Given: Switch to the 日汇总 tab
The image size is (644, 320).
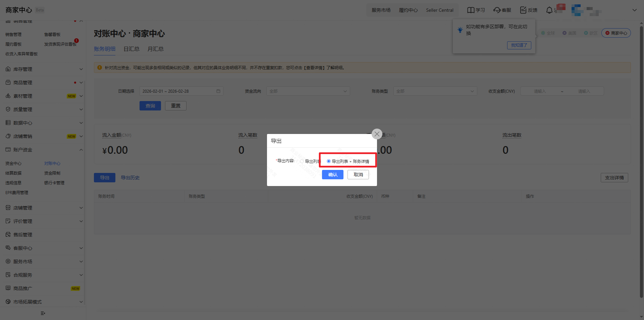Looking at the screenshot, I should click(131, 49).
